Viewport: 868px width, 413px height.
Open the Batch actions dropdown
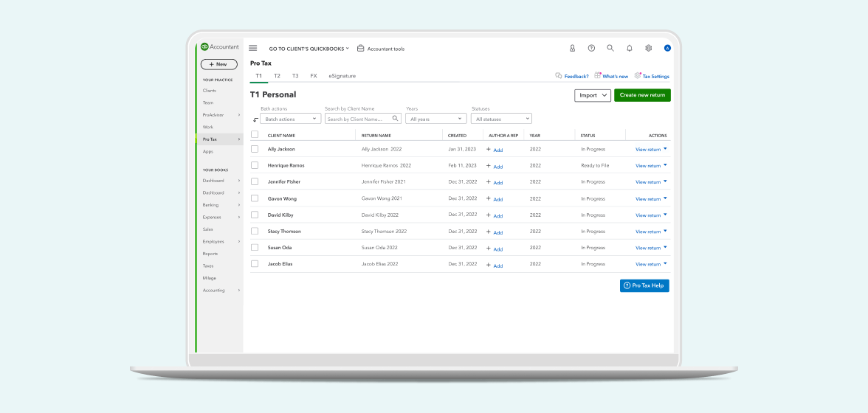click(x=291, y=119)
